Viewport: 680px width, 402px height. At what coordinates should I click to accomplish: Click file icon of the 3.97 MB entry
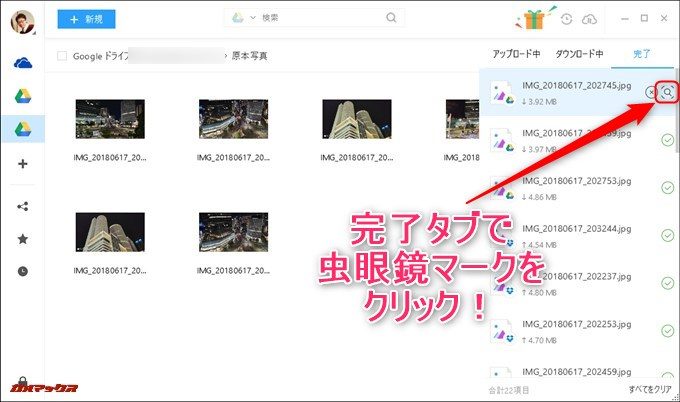[x=502, y=141]
